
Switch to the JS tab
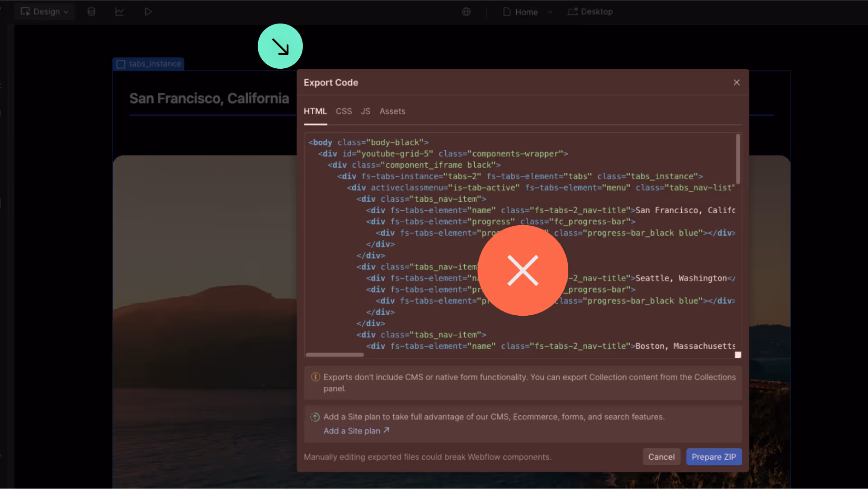click(x=365, y=111)
